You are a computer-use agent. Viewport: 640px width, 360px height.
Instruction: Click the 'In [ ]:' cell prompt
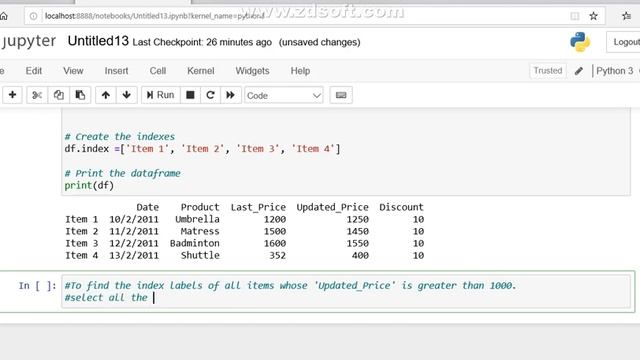37,285
